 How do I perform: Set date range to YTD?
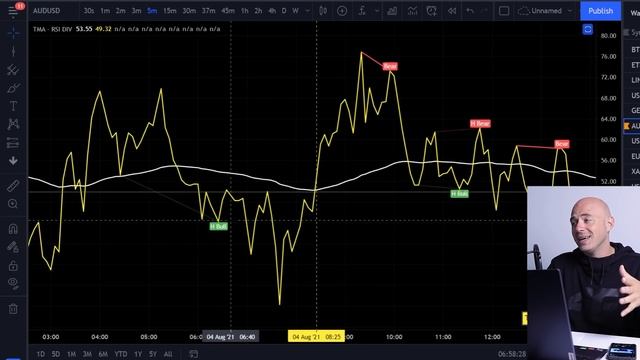tap(120, 354)
